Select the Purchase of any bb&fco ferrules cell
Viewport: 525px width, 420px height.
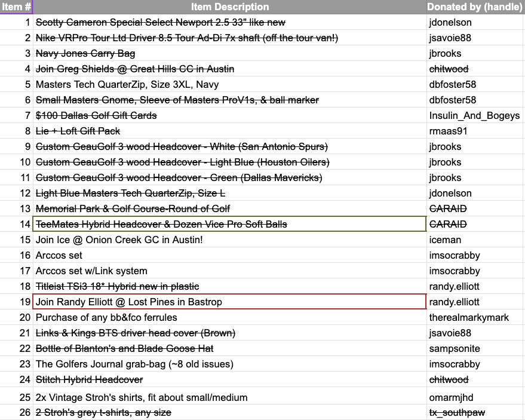tap(230, 317)
